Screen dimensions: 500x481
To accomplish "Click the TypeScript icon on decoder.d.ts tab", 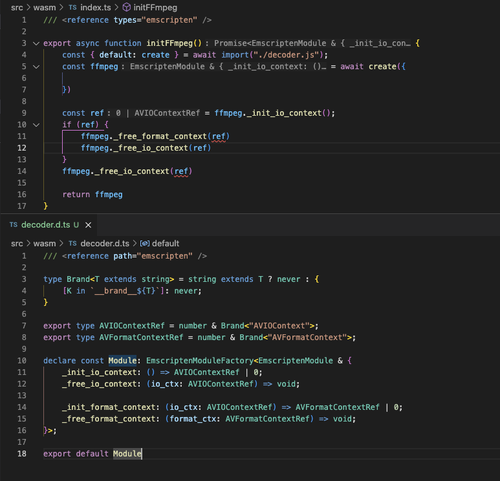I will coord(13,225).
